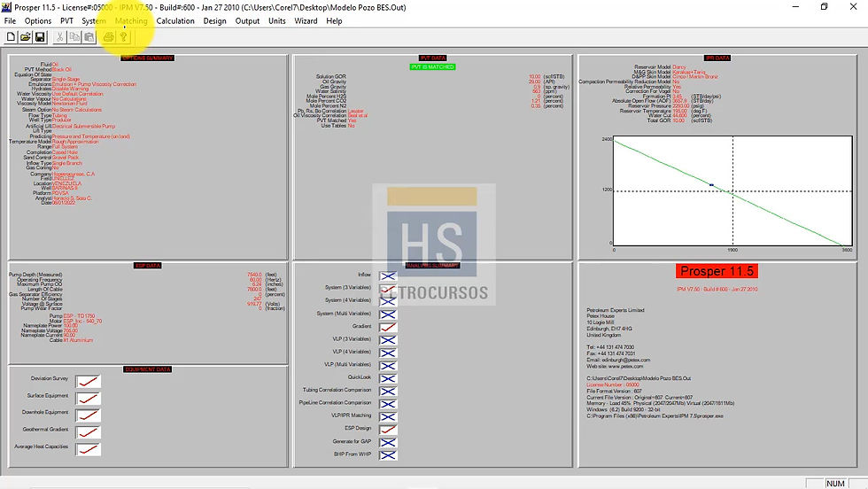Click the Number Of Stages label
Screen dimensions: 868x489
coord(43,299)
